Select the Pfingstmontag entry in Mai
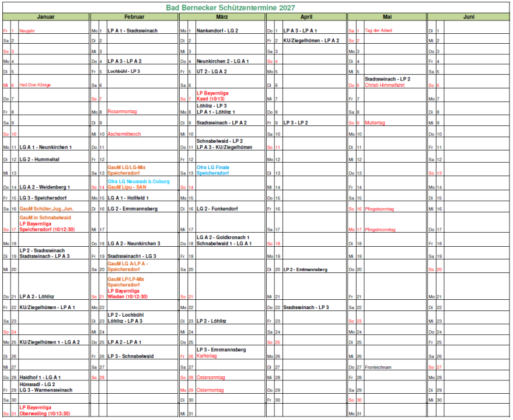Viewport: 513px width, 420px height. click(x=380, y=230)
